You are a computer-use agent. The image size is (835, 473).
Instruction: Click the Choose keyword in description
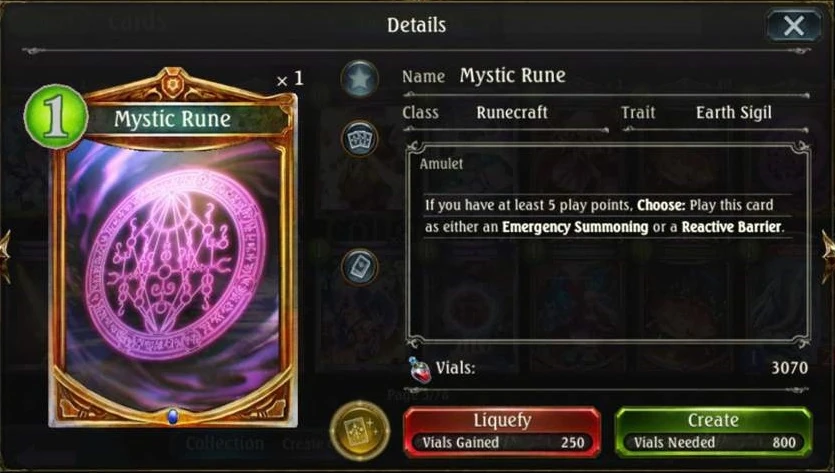(x=661, y=205)
